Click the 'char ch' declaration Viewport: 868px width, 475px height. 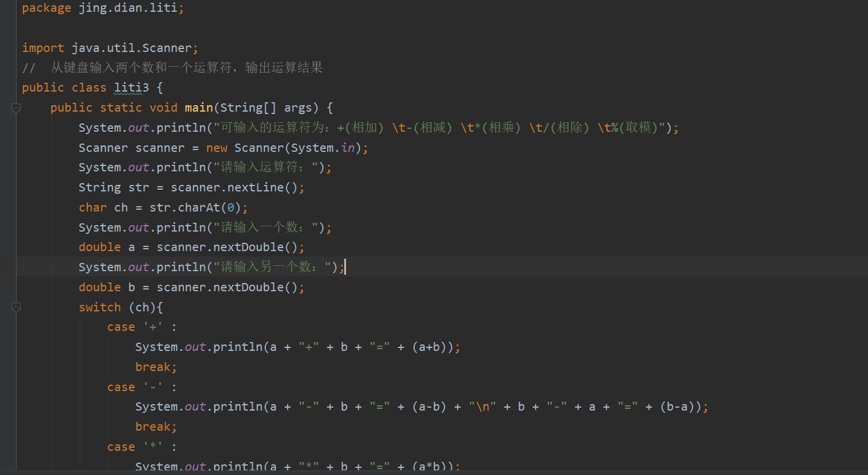[x=103, y=208]
